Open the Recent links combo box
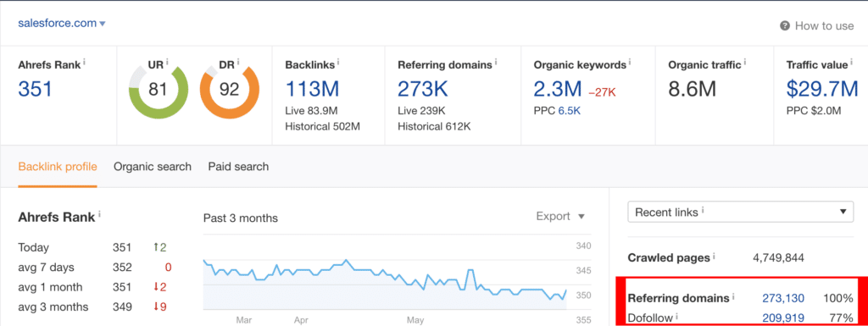868x326 pixels. click(741, 212)
